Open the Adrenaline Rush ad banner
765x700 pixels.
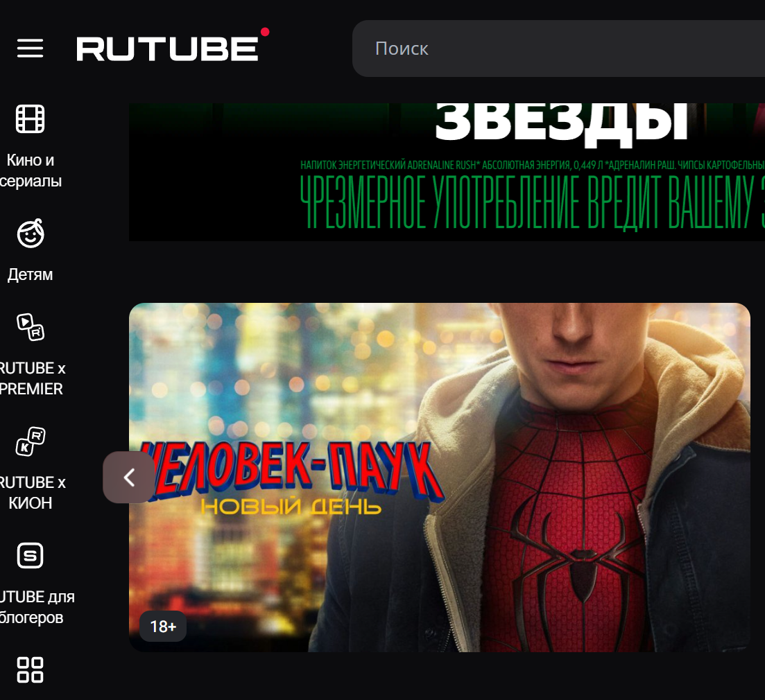[x=447, y=172]
